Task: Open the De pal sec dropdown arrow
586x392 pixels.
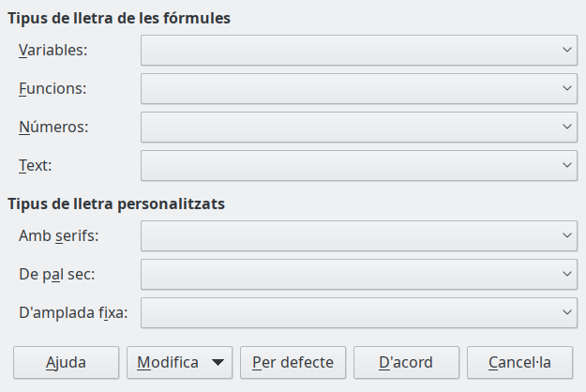Action: (567, 274)
